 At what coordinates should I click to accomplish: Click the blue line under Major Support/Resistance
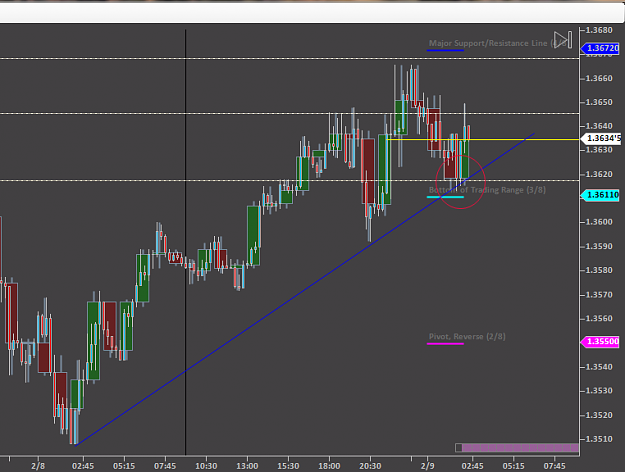pyautogui.click(x=445, y=50)
